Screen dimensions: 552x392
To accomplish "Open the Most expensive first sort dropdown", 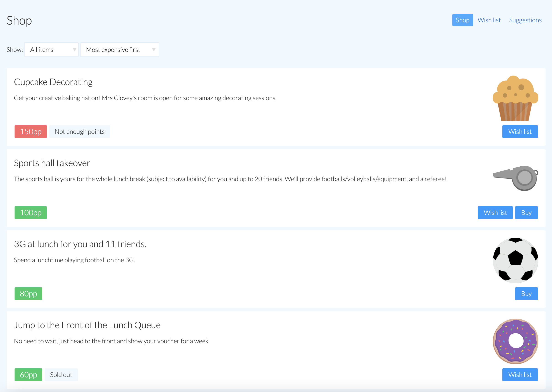I will (119, 49).
